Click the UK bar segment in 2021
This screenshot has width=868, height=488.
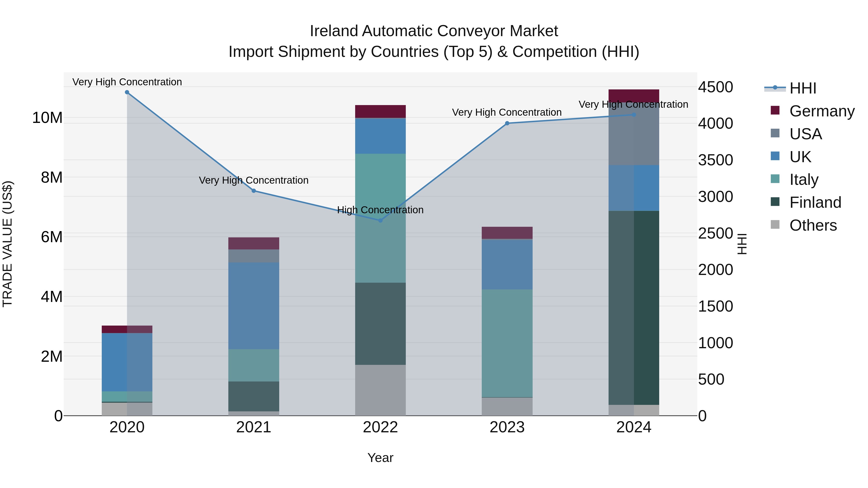(x=254, y=306)
